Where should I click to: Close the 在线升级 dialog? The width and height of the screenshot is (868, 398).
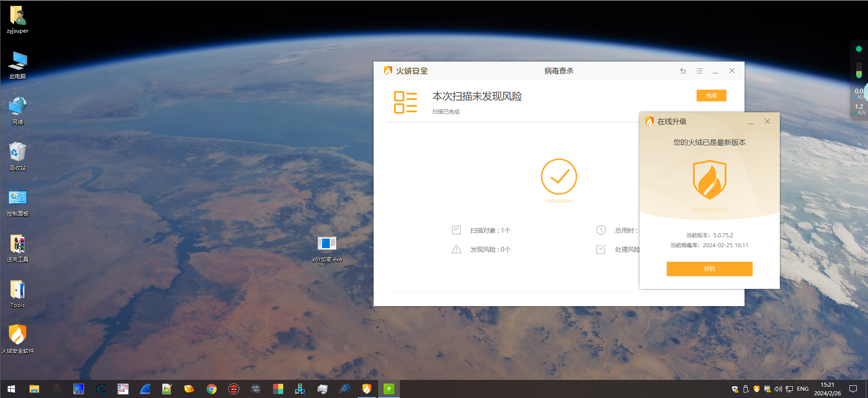pyautogui.click(x=767, y=121)
